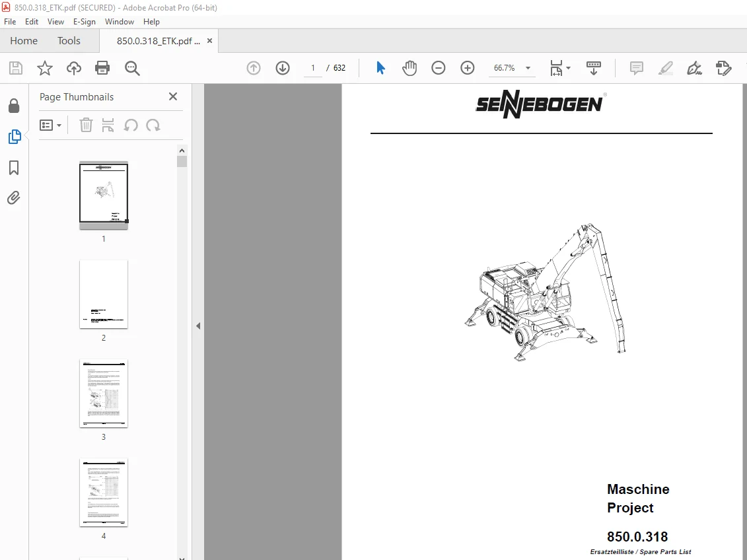Image resolution: width=747 pixels, height=560 pixels.
Task: Toggle the Page Thumbnails sidebar icon
Action: point(15,137)
